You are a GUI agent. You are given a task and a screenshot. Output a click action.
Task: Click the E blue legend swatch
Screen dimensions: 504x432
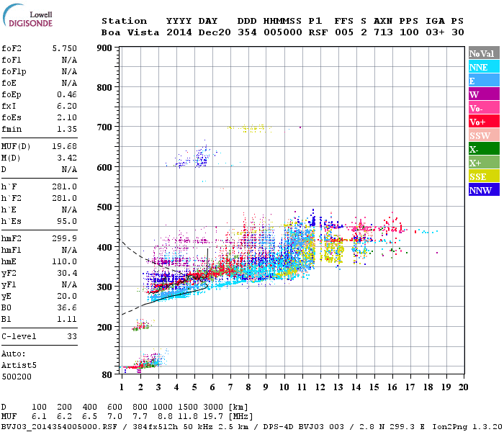[484, 81]
